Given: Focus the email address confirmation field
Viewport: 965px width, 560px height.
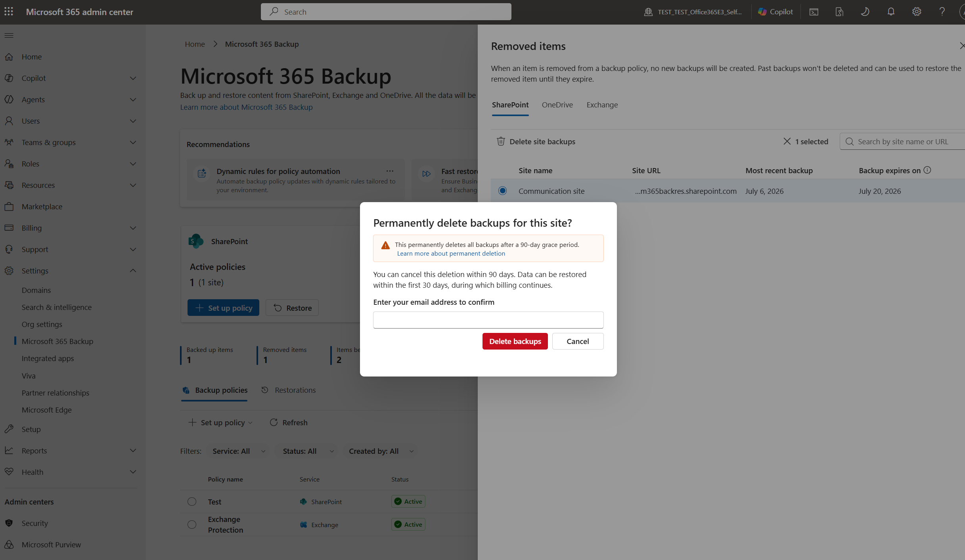Looking at the screenshot, I should (488, 320).
